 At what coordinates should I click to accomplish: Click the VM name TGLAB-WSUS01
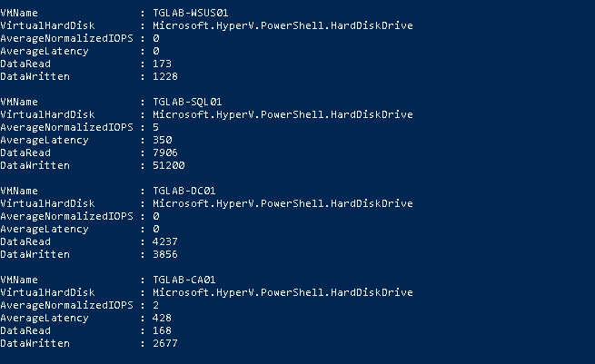(x=191, y=13)
